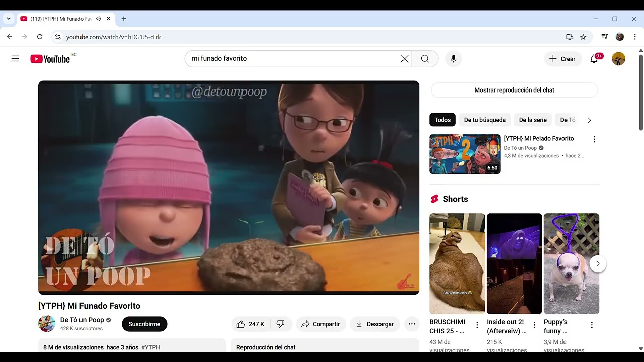
Task: Dislike the video with thumbs down
Action: tap(281, 324)
